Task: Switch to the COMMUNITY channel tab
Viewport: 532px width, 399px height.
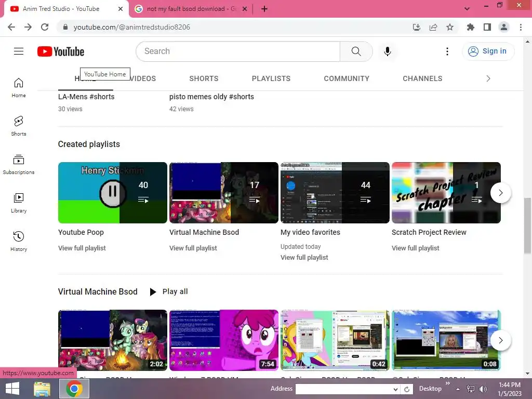Action: [347, 79]
